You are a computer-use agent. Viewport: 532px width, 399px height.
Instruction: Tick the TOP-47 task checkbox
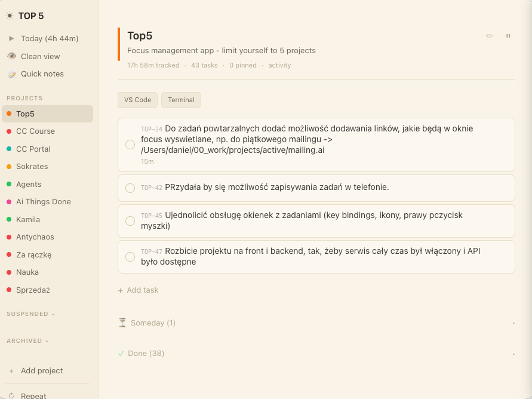(x=130, y=257)
